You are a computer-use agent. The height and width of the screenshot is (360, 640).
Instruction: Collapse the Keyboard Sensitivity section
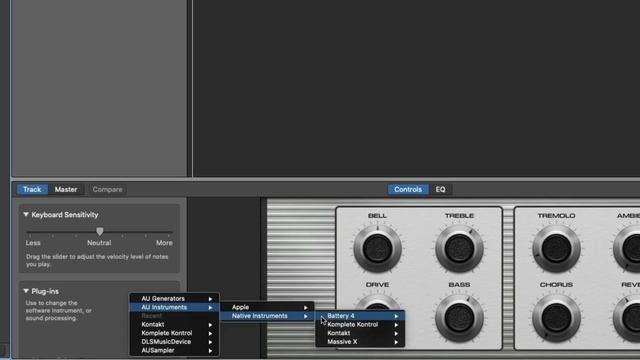pos(26,214)
